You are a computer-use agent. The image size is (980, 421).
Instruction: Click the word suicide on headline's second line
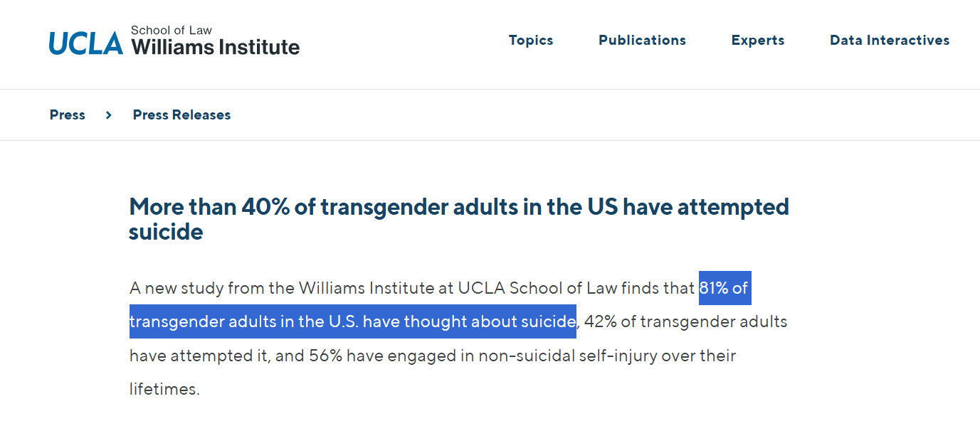[x=166, y=232]
